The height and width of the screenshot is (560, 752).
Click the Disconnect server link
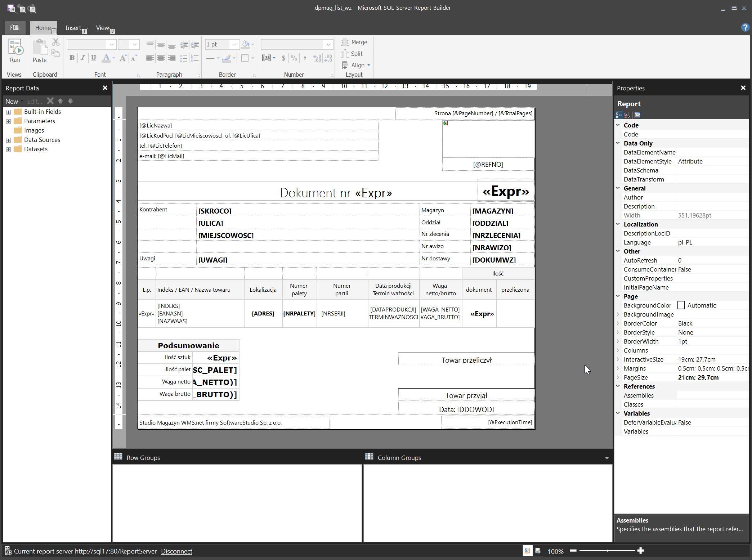[x=176, y=551]
